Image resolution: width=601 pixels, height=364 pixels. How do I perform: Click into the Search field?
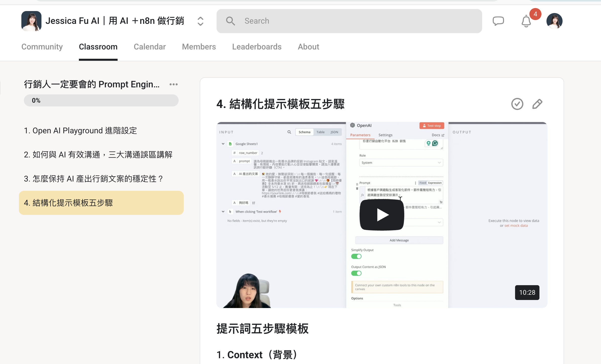coord(352,21)
